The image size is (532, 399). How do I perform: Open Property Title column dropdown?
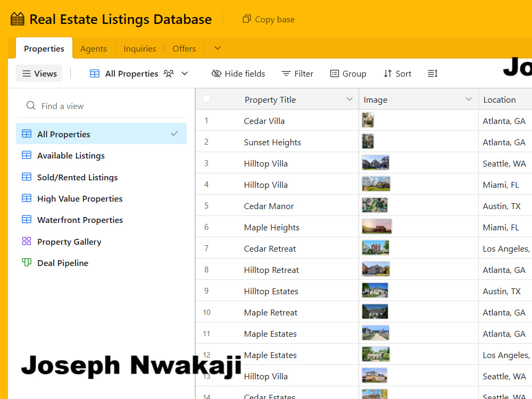tap(349, 99)
